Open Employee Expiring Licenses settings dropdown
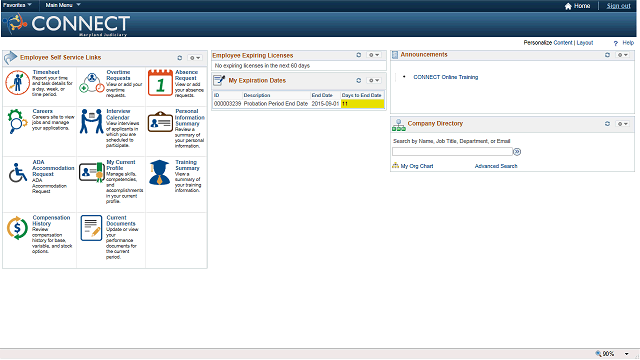Screen dimensions: 640x360 click(x=374, y=55)
